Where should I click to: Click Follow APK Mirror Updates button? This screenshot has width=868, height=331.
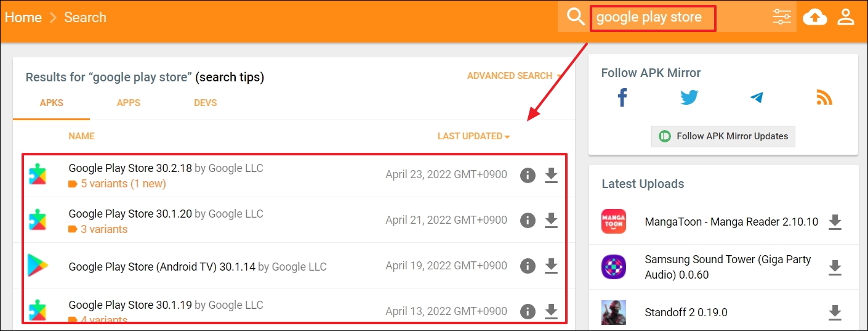coord(723,136)
